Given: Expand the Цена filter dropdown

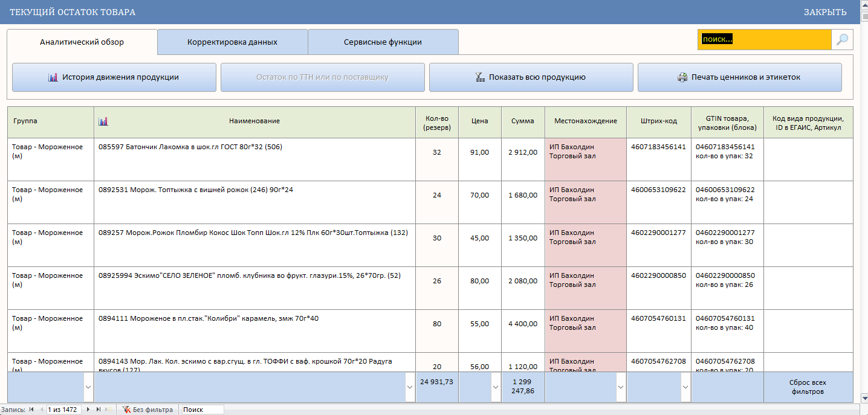Looking at the screenshot, I should pos(496,387).
